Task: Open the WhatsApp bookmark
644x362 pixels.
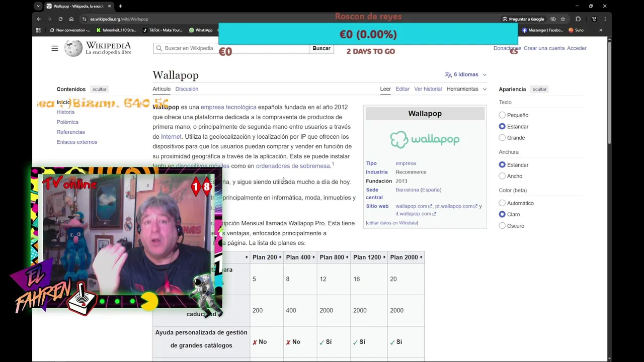Action: point(201,30)
